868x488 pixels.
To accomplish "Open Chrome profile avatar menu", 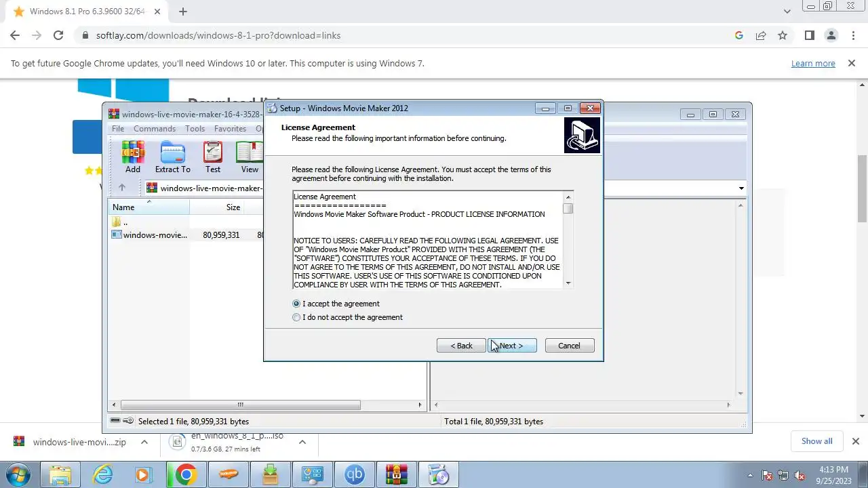I will pos(831,35).
